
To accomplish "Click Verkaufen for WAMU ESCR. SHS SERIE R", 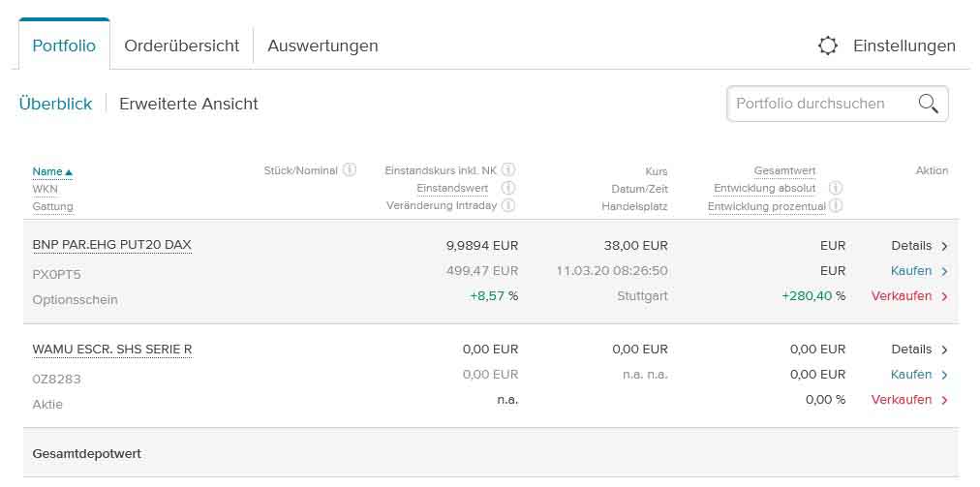I will click(x=908, y=400).
